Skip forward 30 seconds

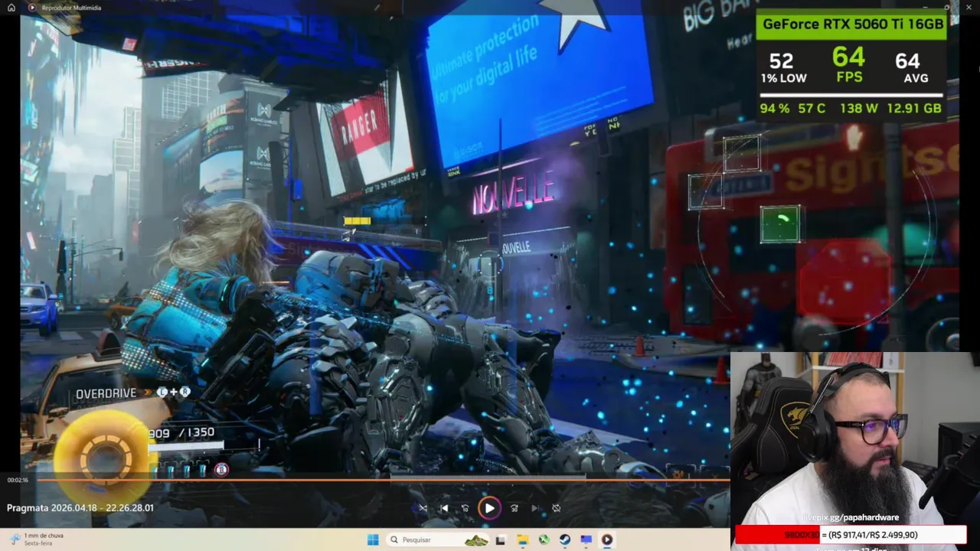(514, 508)
